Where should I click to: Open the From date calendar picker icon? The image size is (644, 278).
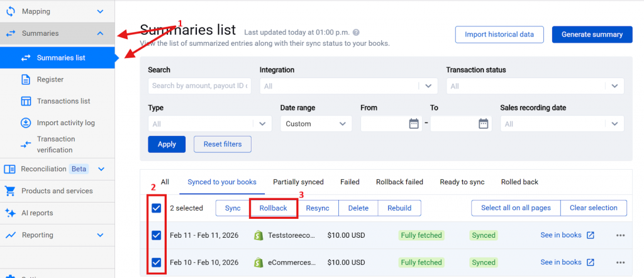(414, 124)
